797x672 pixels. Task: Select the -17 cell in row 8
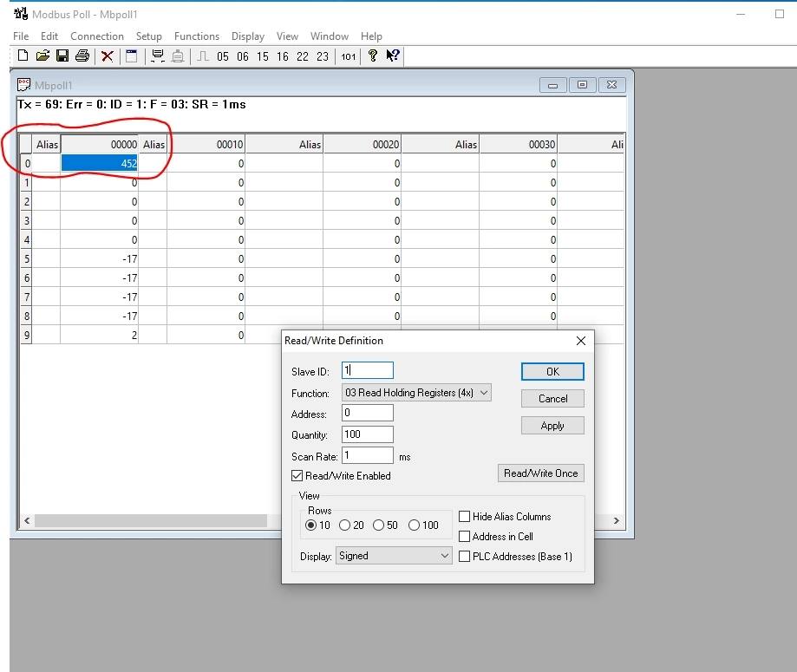(x=99, y=316)
